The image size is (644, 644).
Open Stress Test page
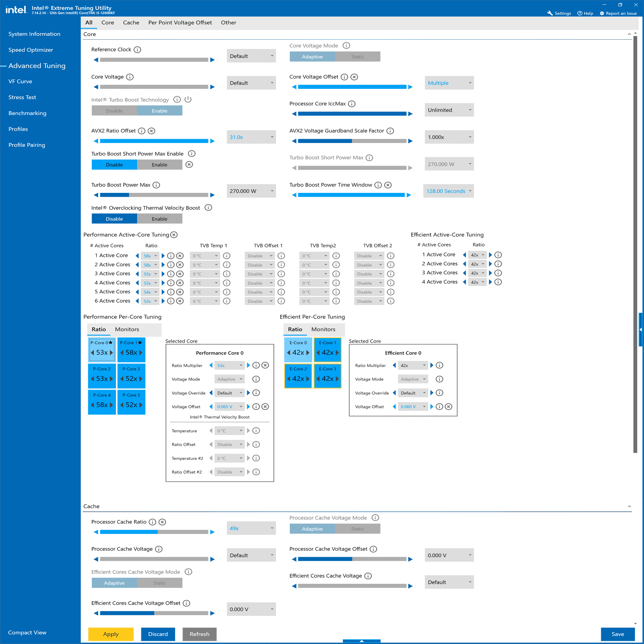point(22,97)
